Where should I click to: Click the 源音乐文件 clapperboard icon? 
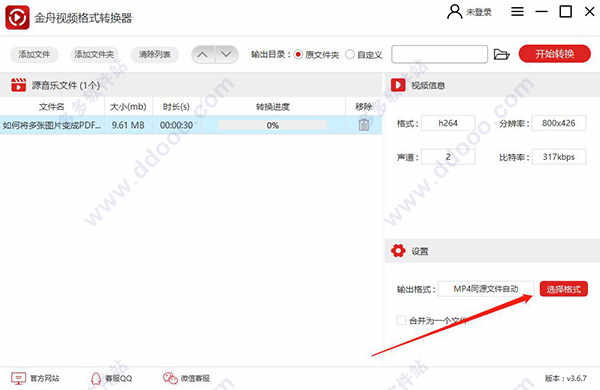click(x=18, y=85)
